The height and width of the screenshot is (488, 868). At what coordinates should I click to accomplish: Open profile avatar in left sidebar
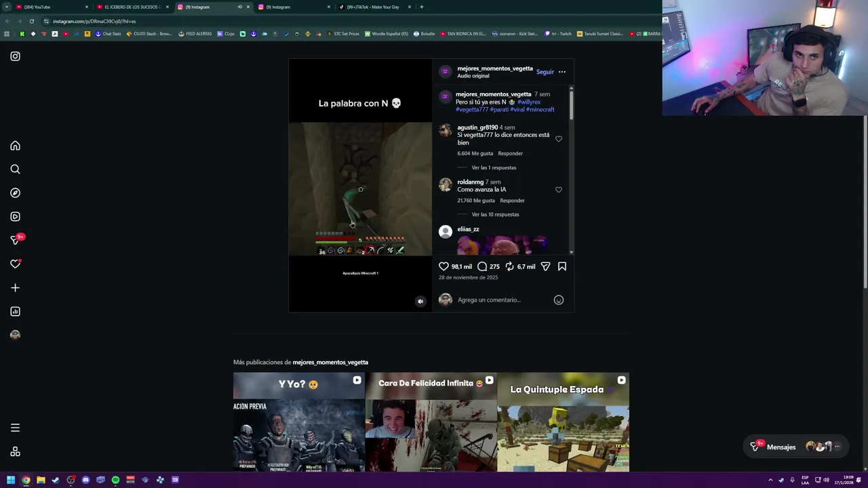coord(15,335)
